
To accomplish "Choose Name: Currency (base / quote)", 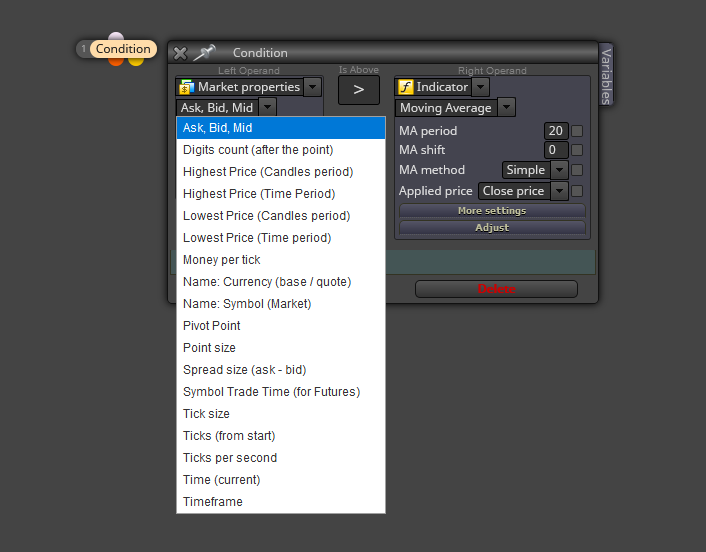I will pyautogui.click(x=281, y=282).
